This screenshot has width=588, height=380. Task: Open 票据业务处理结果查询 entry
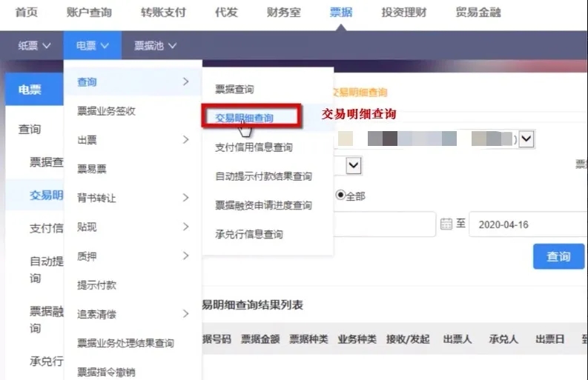point(125,343)
